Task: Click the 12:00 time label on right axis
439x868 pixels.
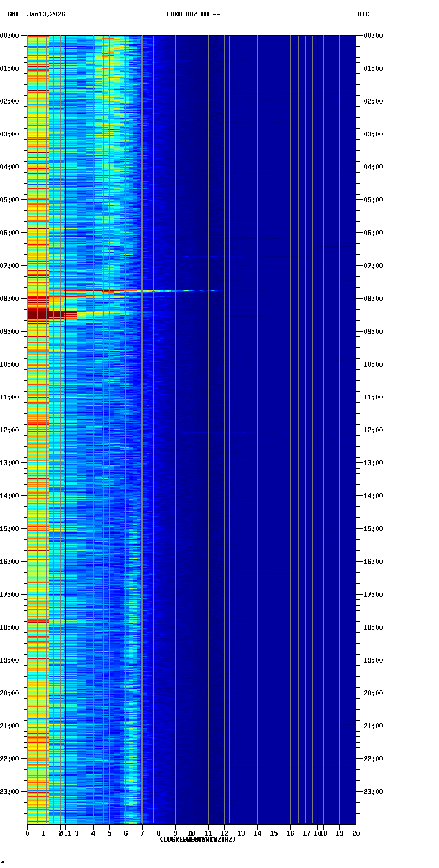Action: click(x=373, y=430)
